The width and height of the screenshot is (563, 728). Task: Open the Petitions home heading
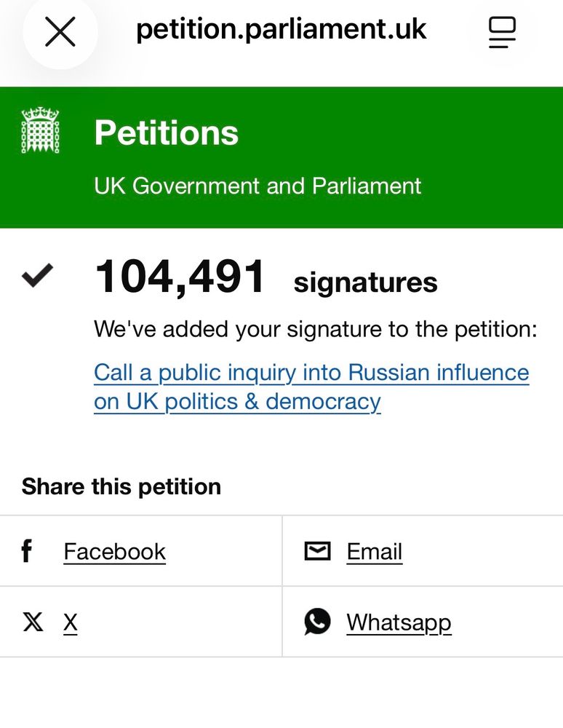click(x=166, y=133)
